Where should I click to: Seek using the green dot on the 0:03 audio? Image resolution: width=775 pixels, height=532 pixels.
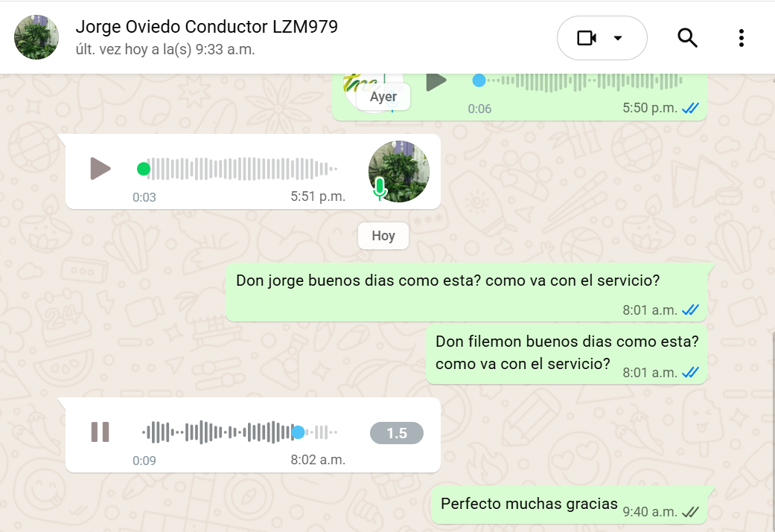point(144,169)
